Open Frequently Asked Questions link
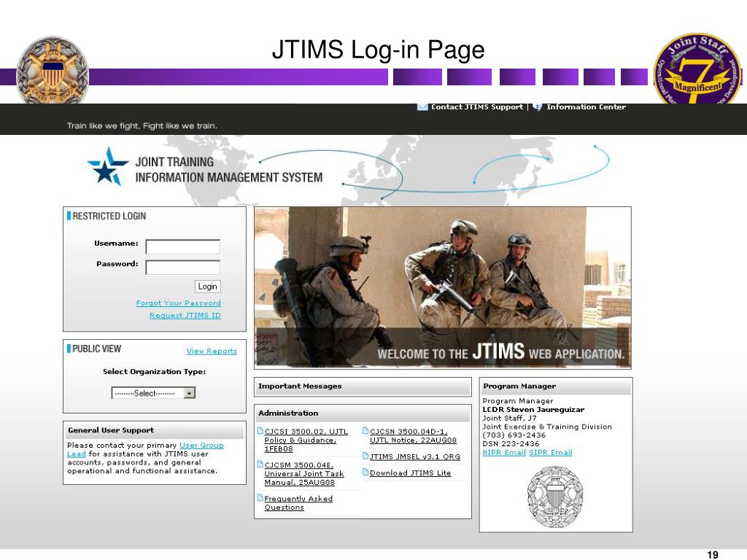 click(x=298, y=503)
